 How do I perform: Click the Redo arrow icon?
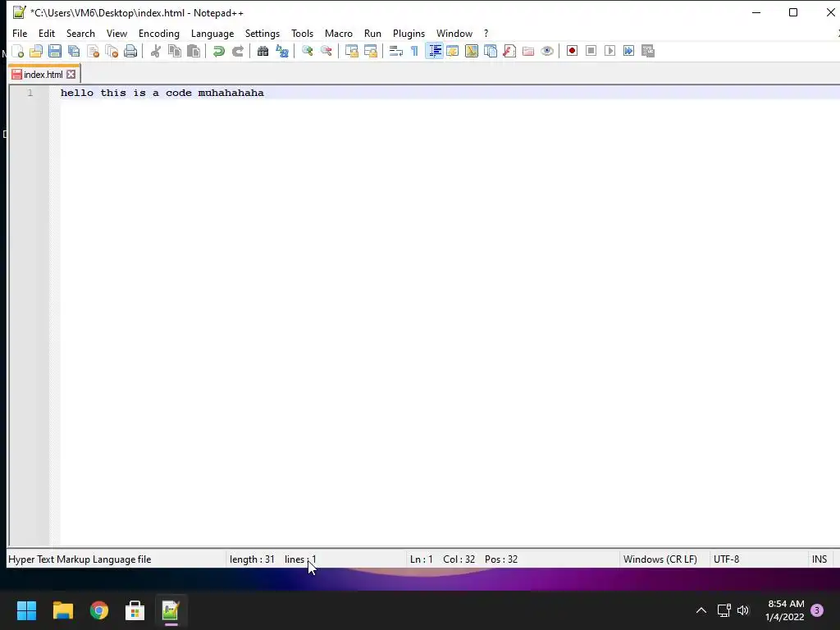[x=238, y=51]
